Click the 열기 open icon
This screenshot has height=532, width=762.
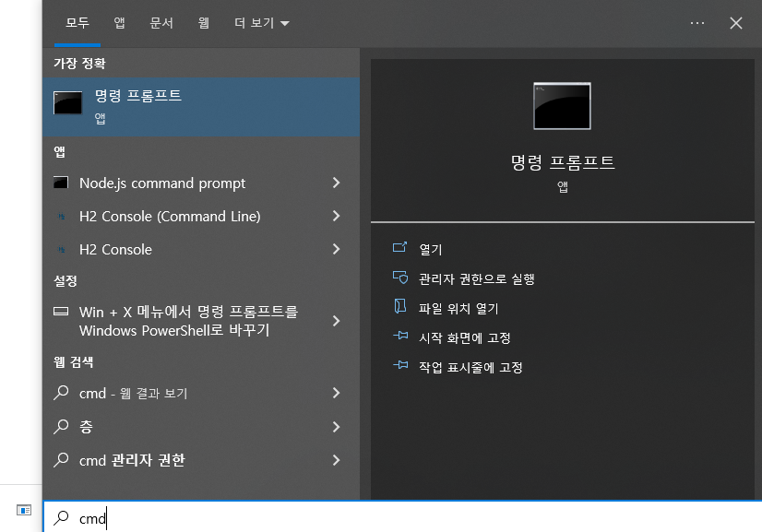pyautogui.click(x=399, y=247)
